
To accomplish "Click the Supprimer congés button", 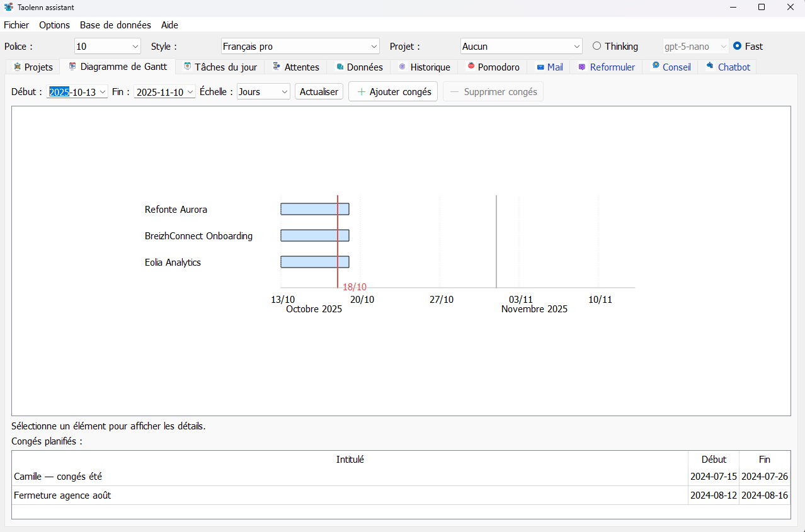I will pyautogui.click(x=493, y=91).
